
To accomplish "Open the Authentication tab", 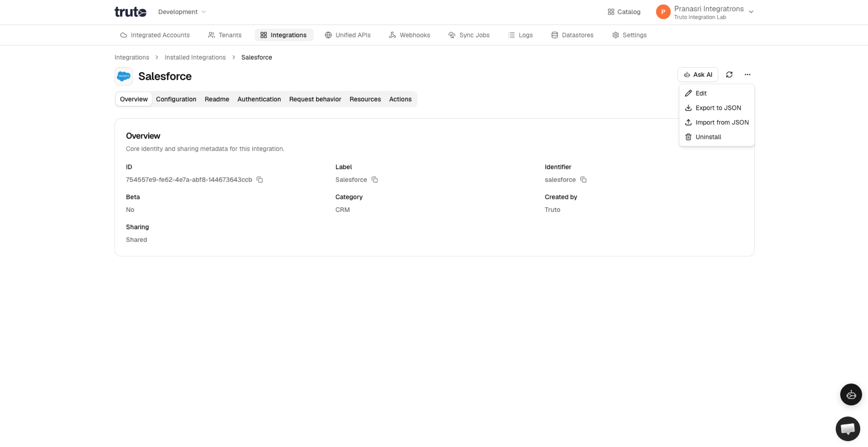I will [259, 99].
